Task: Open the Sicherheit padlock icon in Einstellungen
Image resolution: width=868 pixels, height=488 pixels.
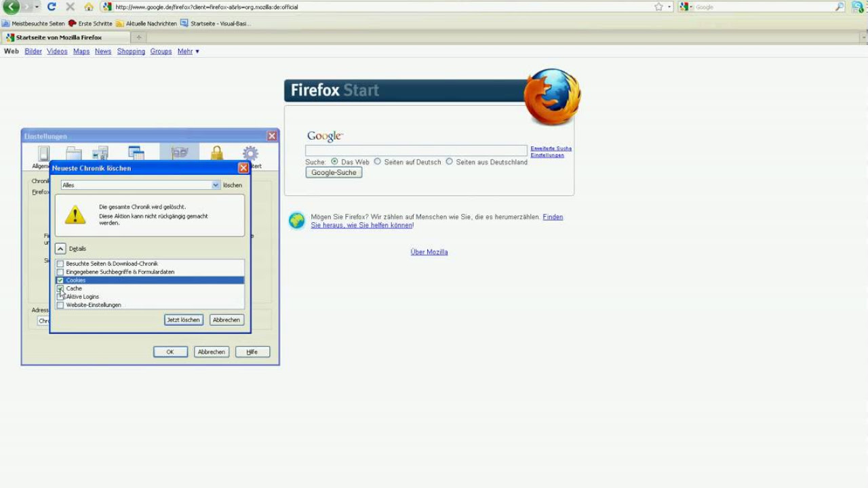Action: (x=216, y=154)
